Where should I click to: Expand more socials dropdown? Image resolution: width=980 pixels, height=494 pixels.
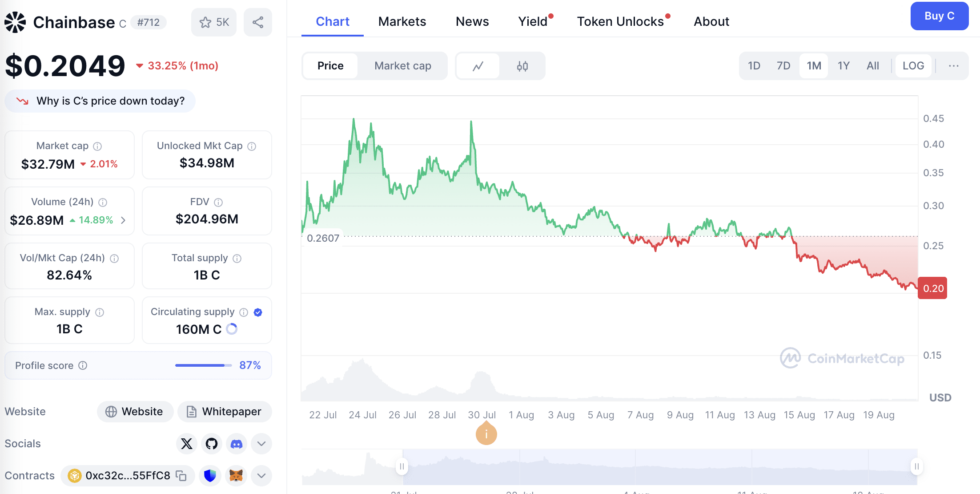click(x=261, y=444)
